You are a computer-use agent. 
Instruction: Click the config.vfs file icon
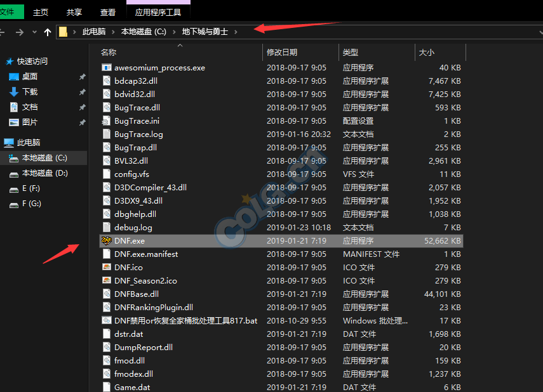[106, 174]
